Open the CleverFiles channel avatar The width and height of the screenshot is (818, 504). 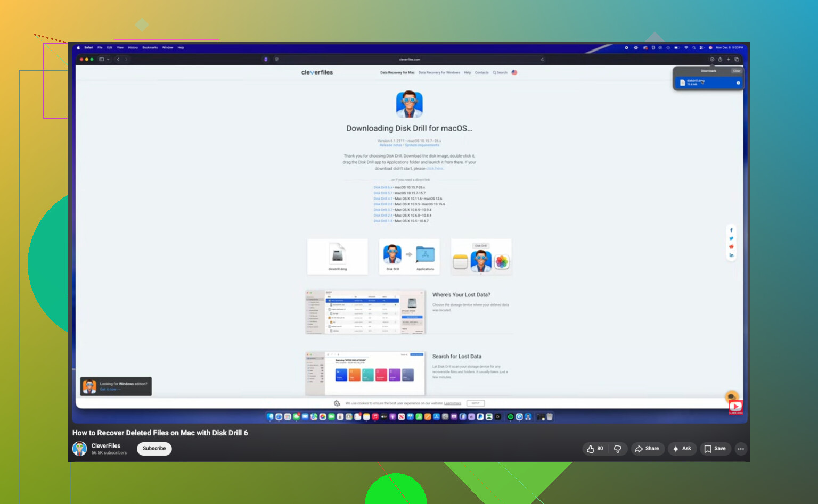click(x=80, y=449)
